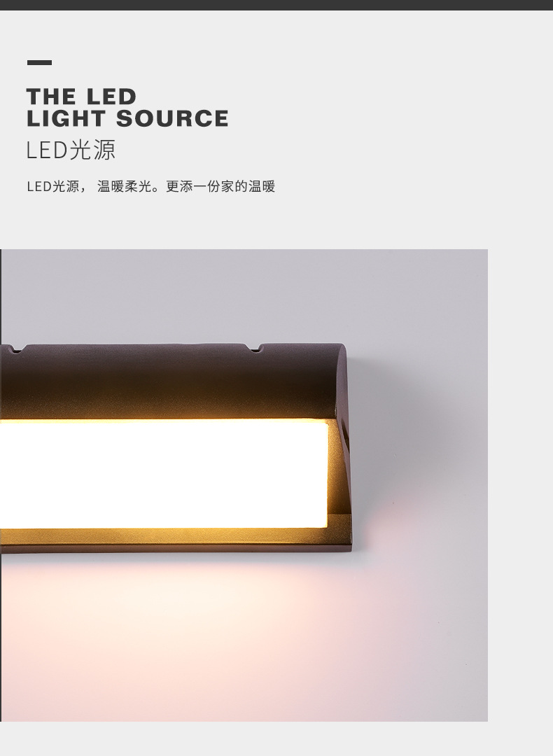This screenshot has height=756, width=553.
Task: Click the "更添一份家的温暖" description text
Action: click(x=220, y=186)
